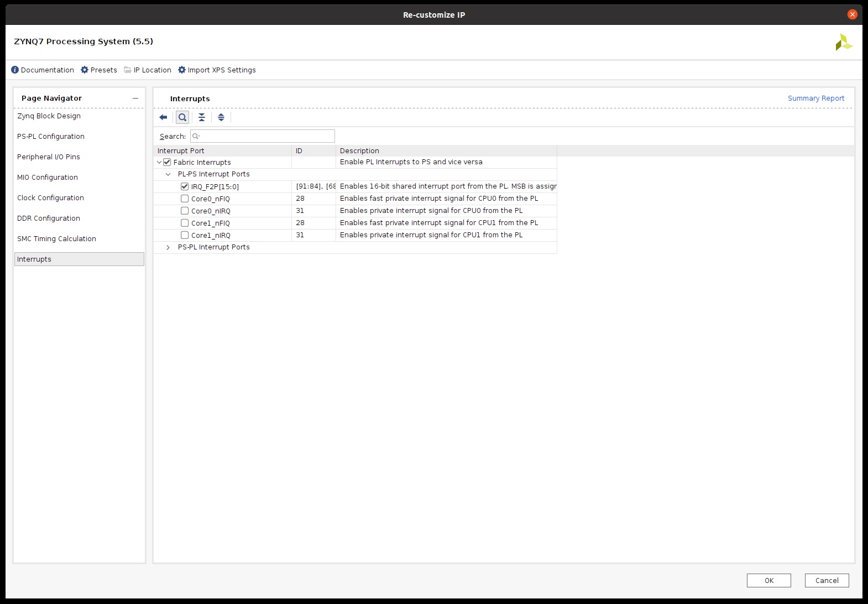Focus the Search input field
This screenshot has height=604, width=868.
263,136
